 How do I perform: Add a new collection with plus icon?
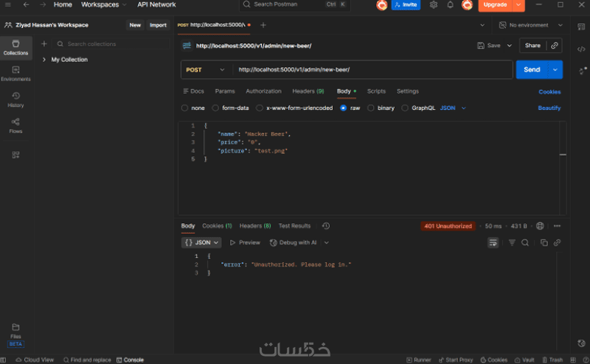pyautogui.click(x=44, y=44)
